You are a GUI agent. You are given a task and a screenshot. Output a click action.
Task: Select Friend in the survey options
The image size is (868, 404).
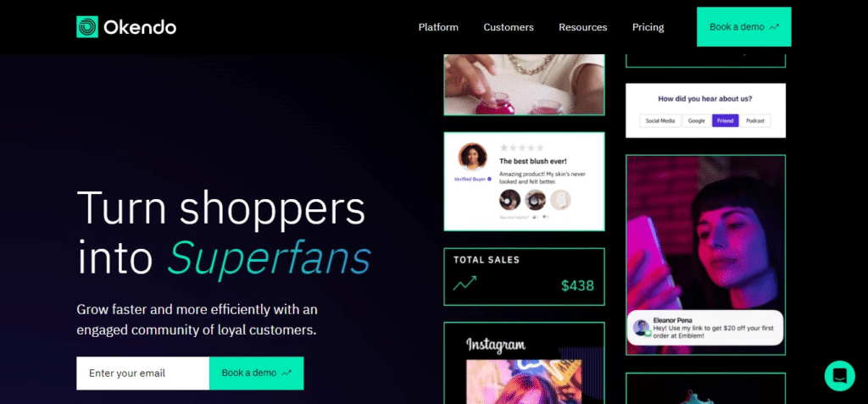[725, 120]
